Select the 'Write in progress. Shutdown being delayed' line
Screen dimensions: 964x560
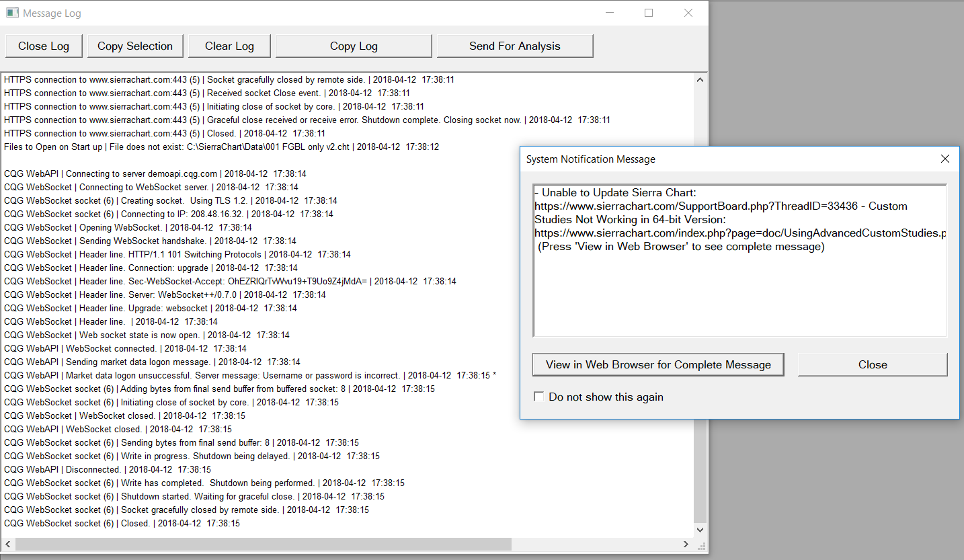pyautogui.click(x=192, y=456)
